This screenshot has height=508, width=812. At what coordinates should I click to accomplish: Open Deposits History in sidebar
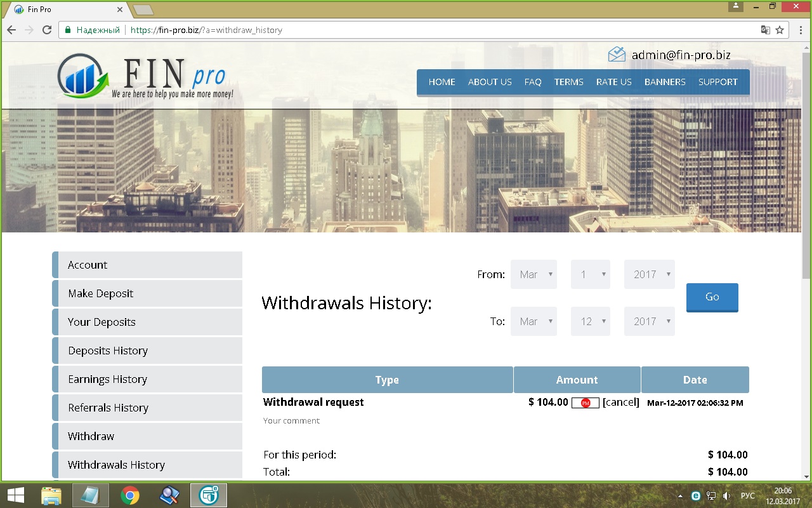pyautogui.click(x=147, y=351)
